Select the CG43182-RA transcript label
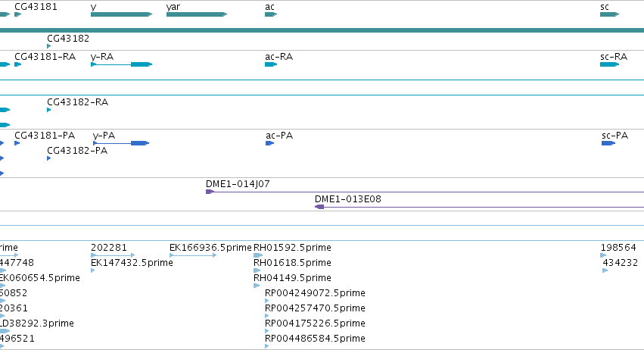The height and width of the screenshot is (350, 644). tap(78, 102)
